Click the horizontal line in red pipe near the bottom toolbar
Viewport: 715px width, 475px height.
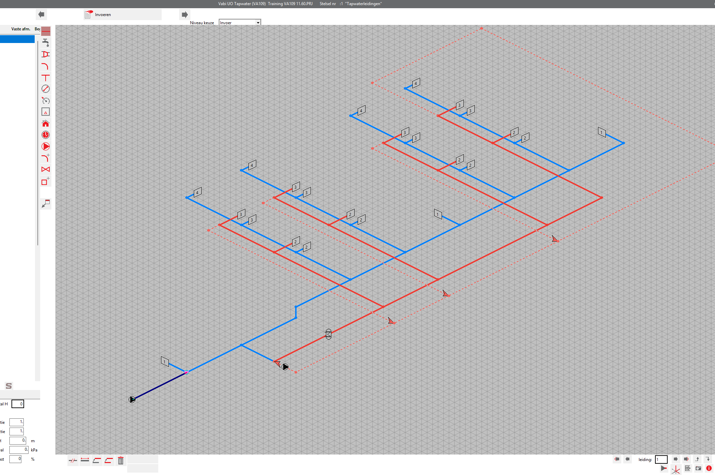[x=85, y=461]
